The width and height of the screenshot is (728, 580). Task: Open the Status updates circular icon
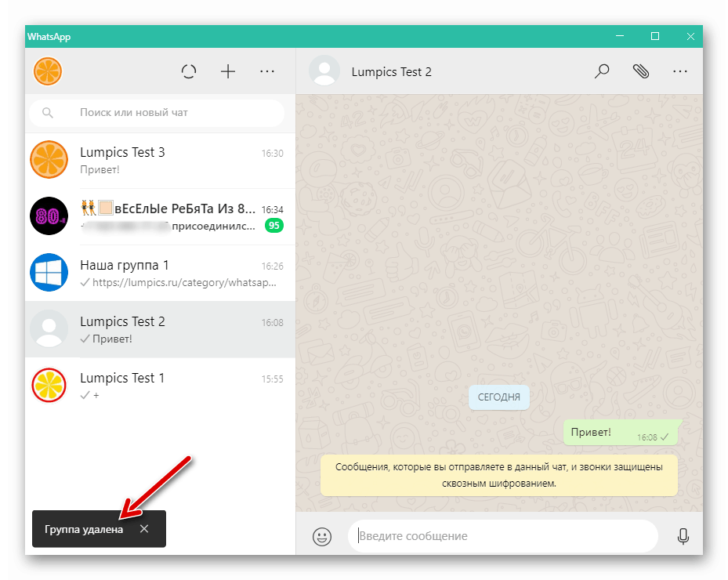[x=189, y=71]
